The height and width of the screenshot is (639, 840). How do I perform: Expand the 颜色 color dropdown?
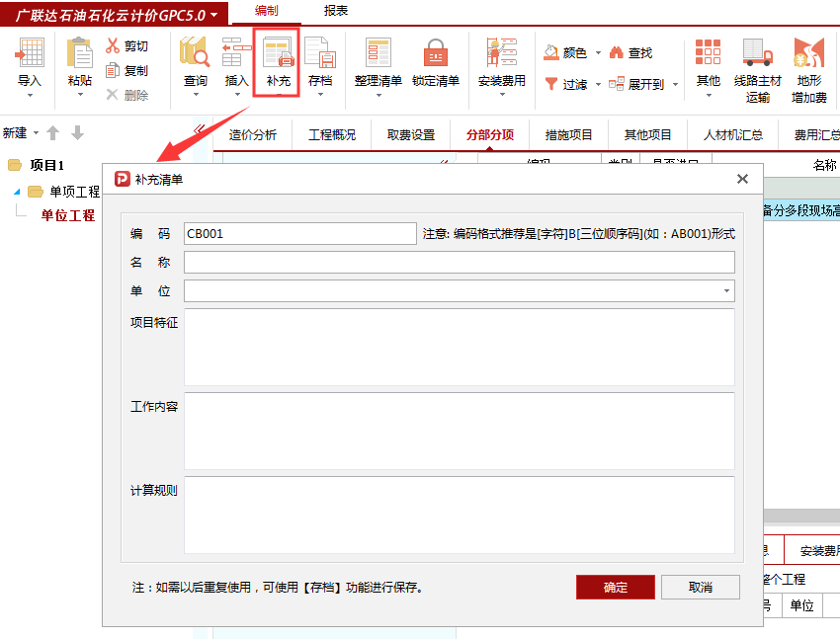coord(598,53)
